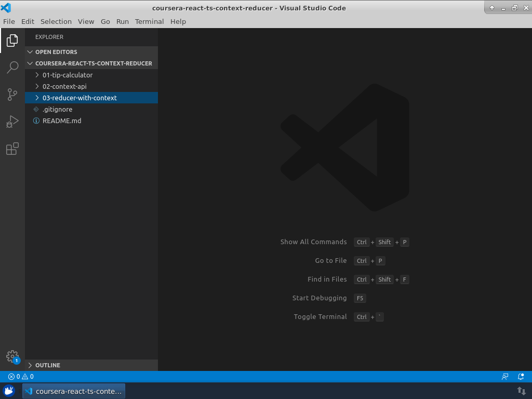This screenshot has width=532, height=399.
Task: Expand the 02-context-api folder chevron
Action: tap(37, 86)
